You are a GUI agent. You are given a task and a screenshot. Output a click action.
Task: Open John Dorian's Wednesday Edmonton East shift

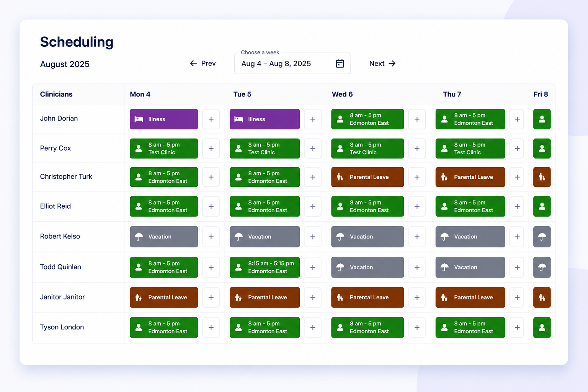(x=367, y=119)
